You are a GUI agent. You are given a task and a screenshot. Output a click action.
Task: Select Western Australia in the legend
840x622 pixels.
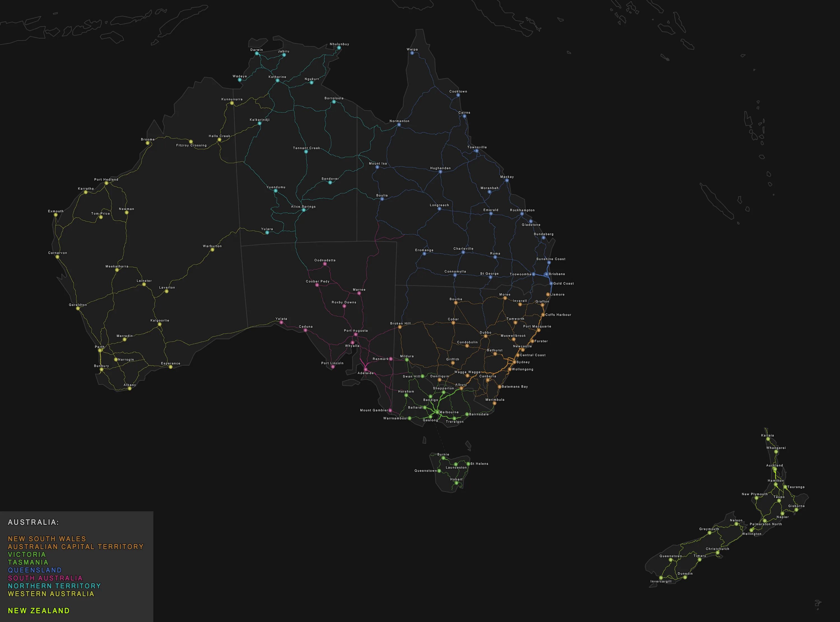(51, 594)
